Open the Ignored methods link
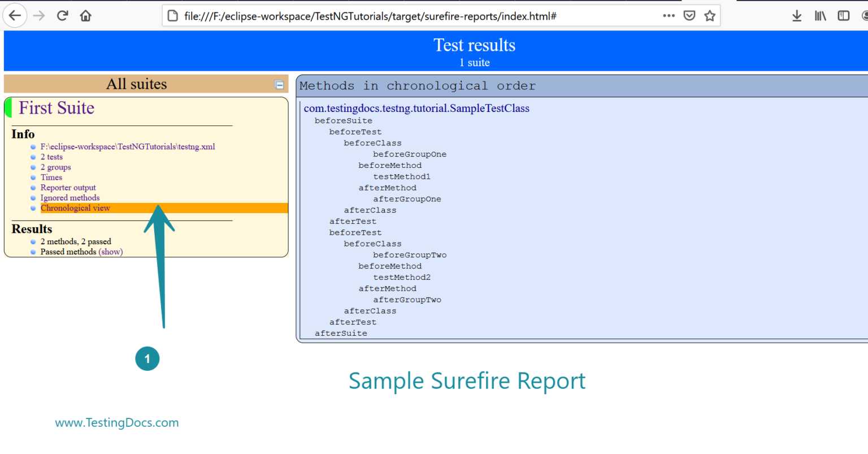 (70, 198)
